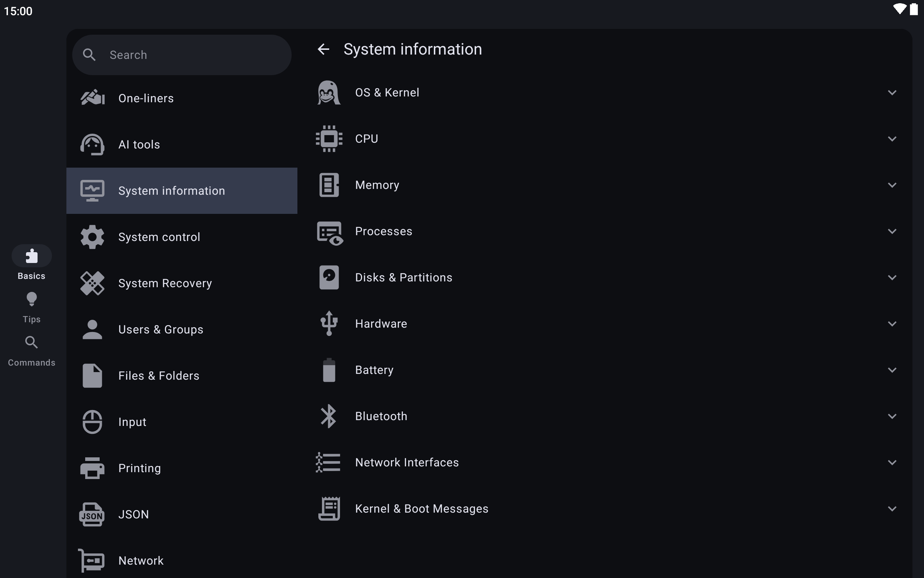Expand the Disks & Partitions chevron
The width and height of the screenshot is (924, 578).
click(892, 277)
